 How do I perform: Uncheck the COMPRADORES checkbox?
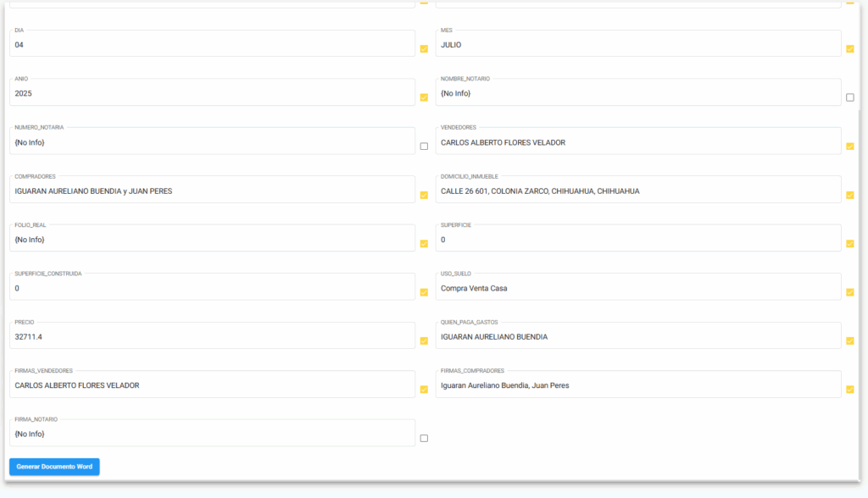click(x=424, y=195)
